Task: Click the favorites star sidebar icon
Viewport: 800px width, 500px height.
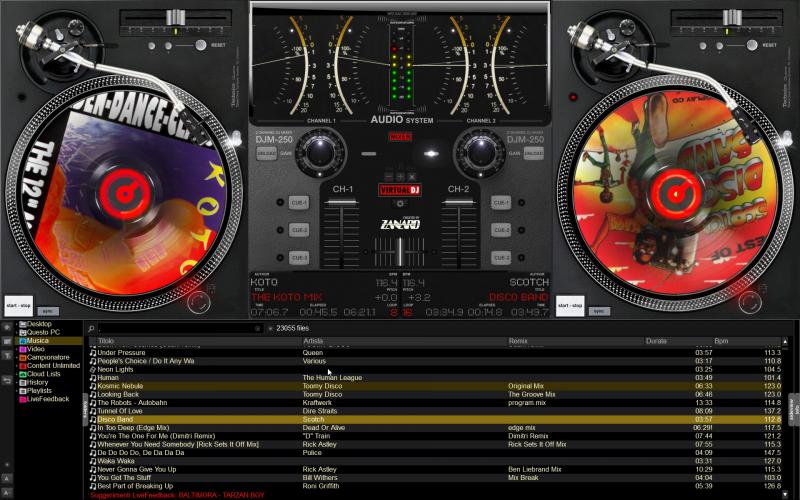Action: point(7,327)
